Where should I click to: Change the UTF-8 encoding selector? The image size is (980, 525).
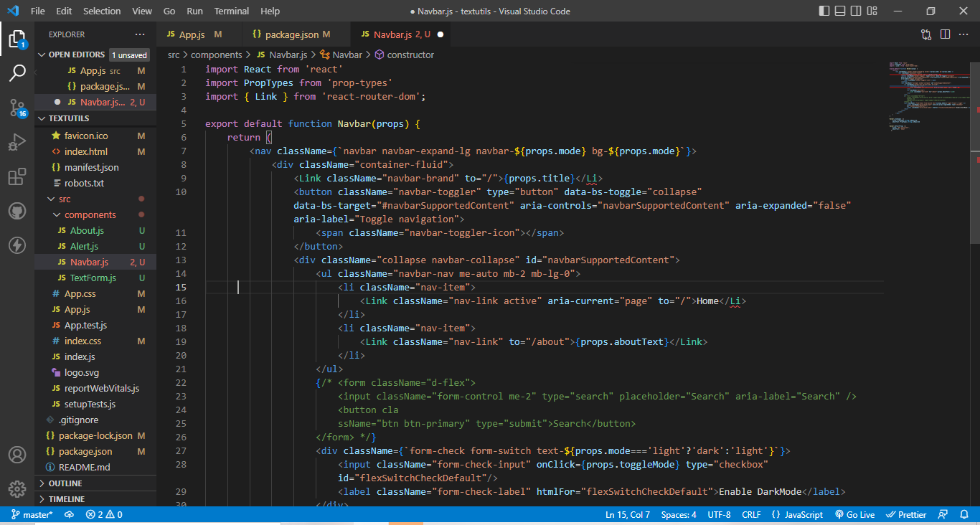pos(719,514)
